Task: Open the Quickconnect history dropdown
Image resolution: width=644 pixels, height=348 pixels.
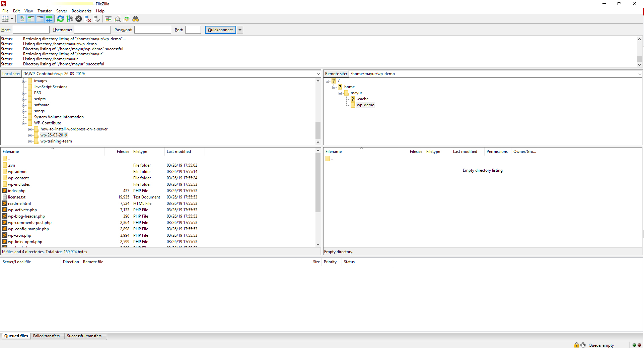Action: pos(240,30)
